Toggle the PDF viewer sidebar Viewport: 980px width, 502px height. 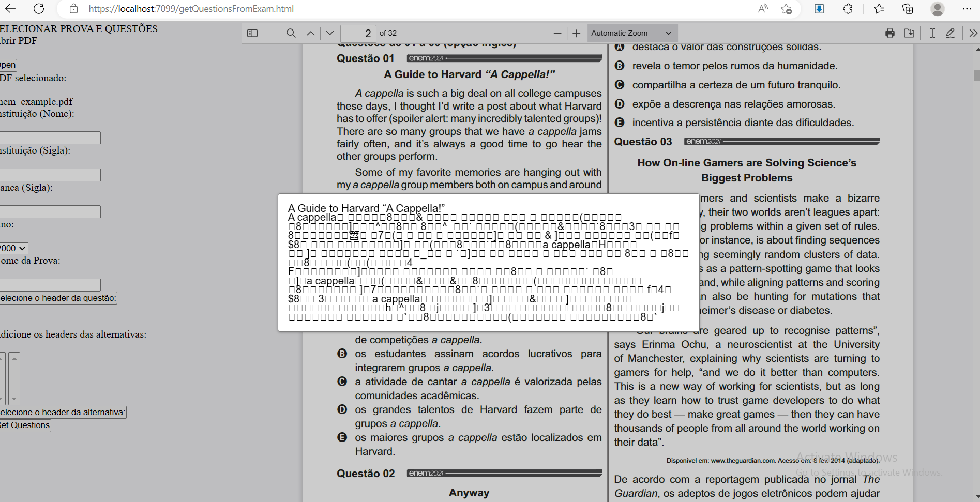252,33
